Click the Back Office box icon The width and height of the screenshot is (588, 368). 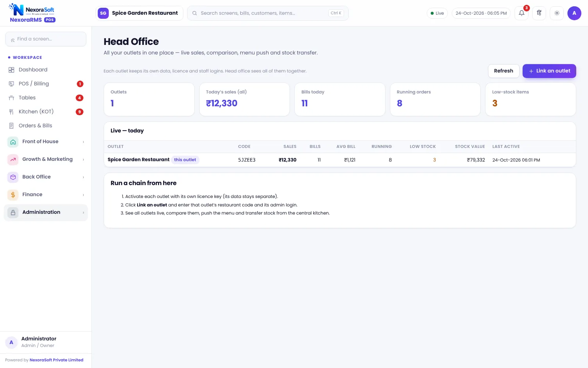click(x=13, y=177)
